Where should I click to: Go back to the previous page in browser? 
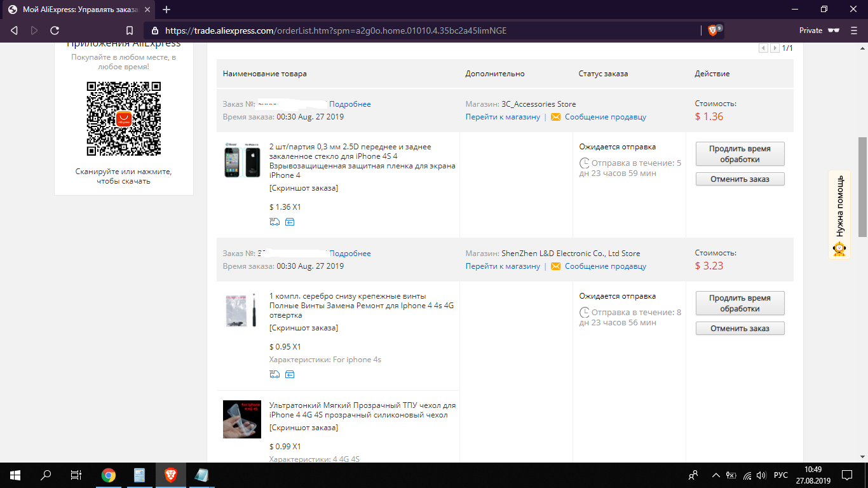14,30
